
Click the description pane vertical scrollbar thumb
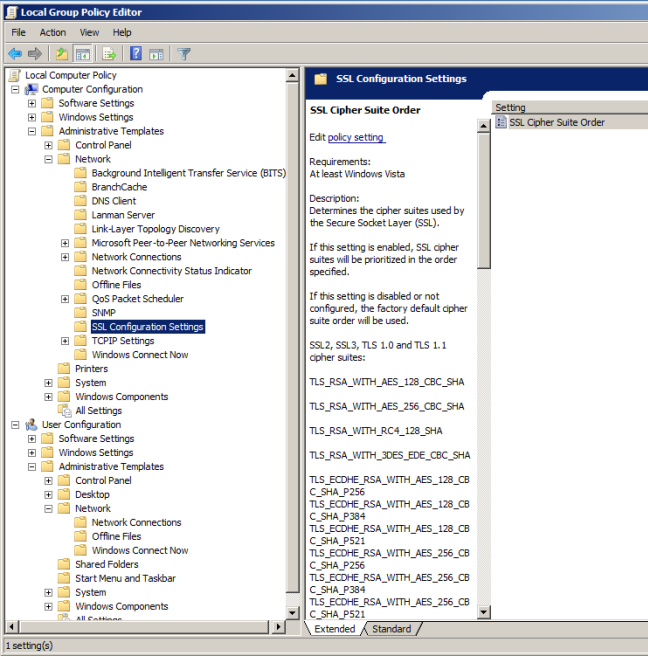pyautogui.click(x=484, y=200)
